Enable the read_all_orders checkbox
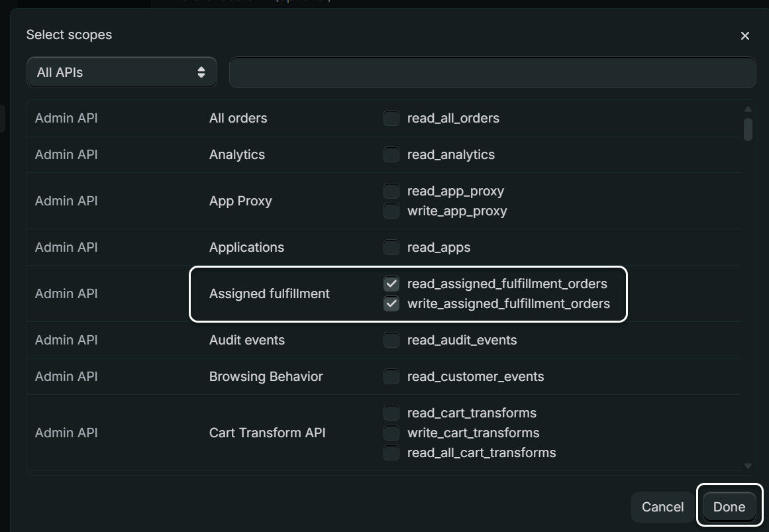This screenshot has height=532, width=769. tap(391, 118)
